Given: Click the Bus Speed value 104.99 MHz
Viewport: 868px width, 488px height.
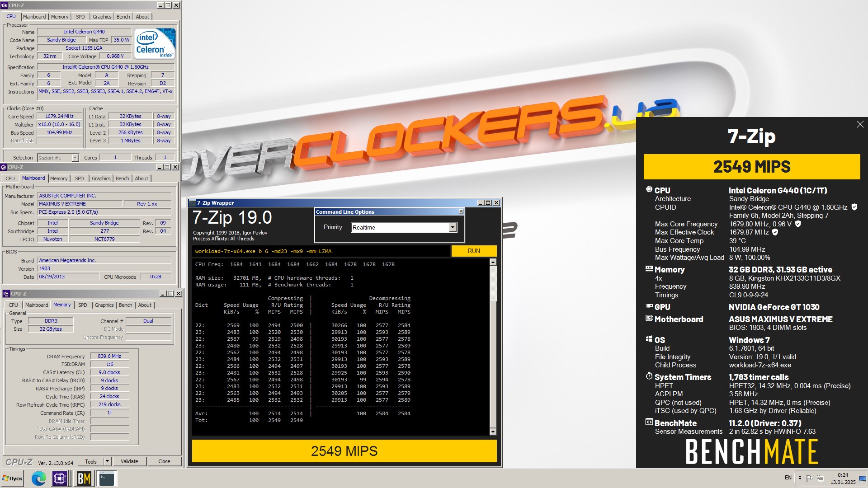Looking at the screenshot, I should coord(59,132).
